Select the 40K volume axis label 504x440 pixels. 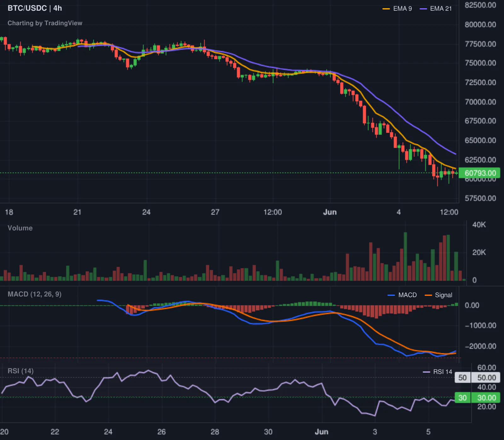pyautogui.click(x=479, y=225)
